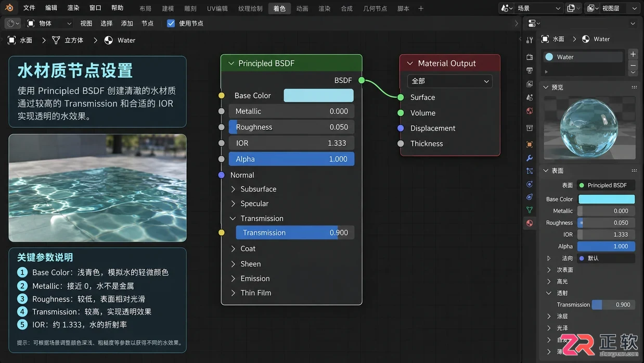The image size is (644, 363).
Task: Click the Transmission input socket
Action: [x=222, y=233]
